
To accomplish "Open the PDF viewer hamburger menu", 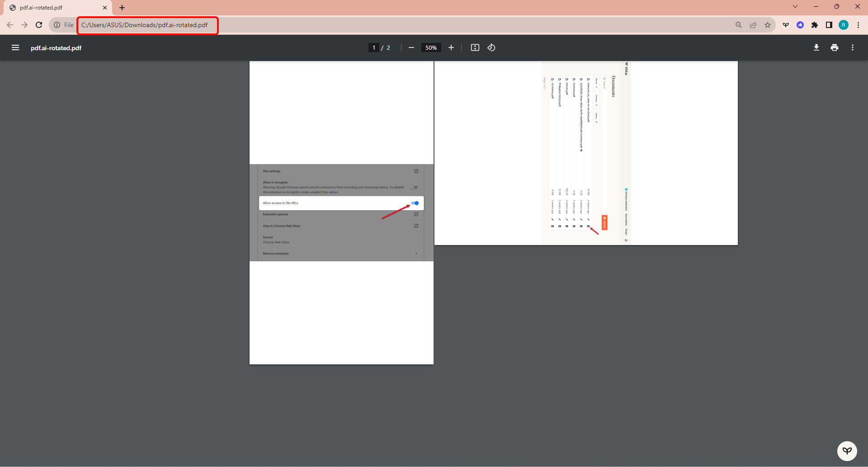I will click(x=15, y=47).
